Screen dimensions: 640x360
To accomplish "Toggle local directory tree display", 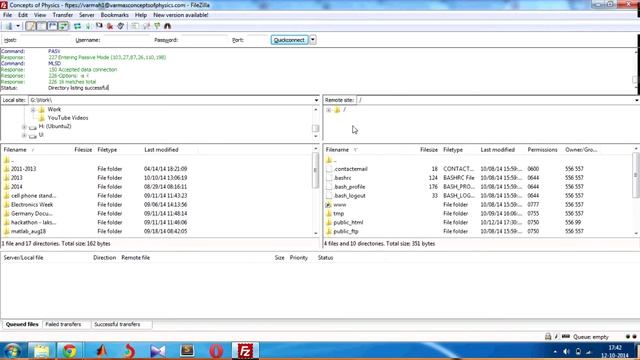I will 42,26.
